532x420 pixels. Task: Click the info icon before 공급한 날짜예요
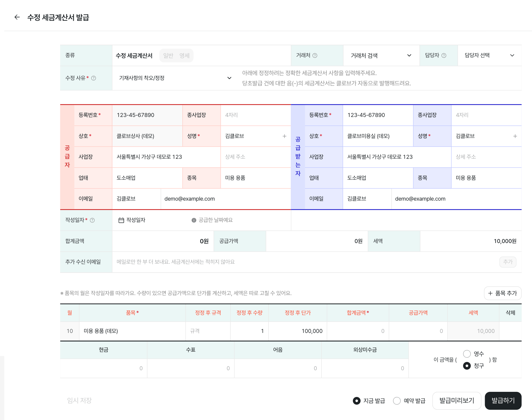(194, 220)
